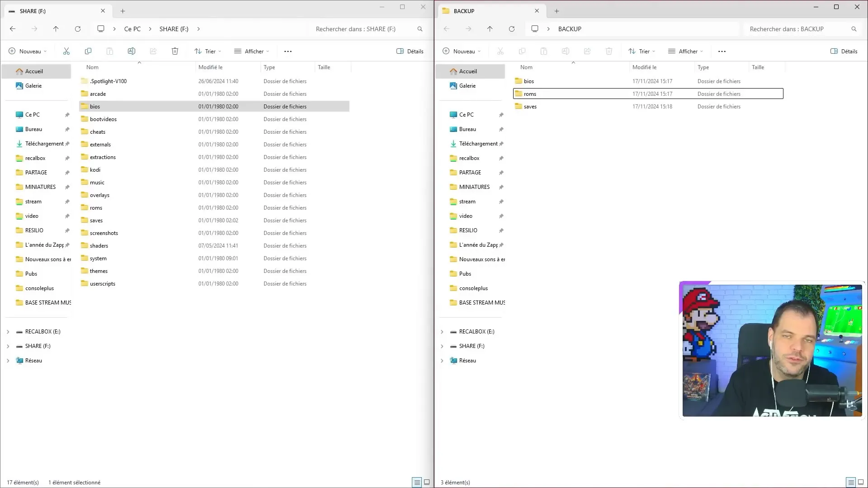Expand Réseau in BACKUP window sidebar
The image size is (868, 488).
click(x=442, y=361)
